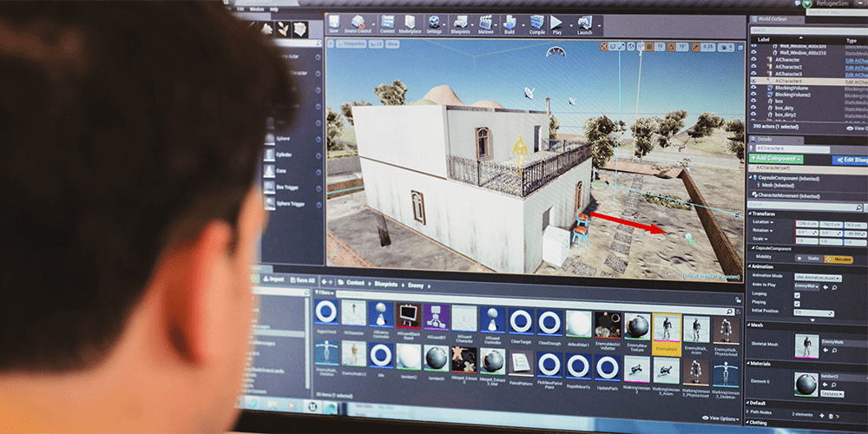Select the UpdatePath asset icon
Image resolution: width=868 pixels, height=434 pixels.
(x=608, y=368)
